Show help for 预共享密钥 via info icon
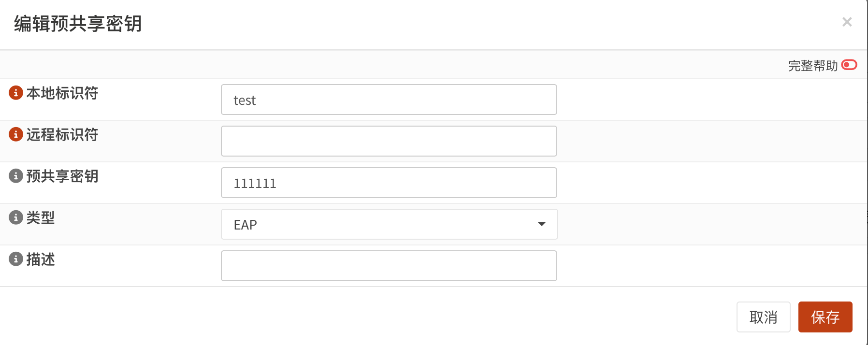 coord(16,176)
